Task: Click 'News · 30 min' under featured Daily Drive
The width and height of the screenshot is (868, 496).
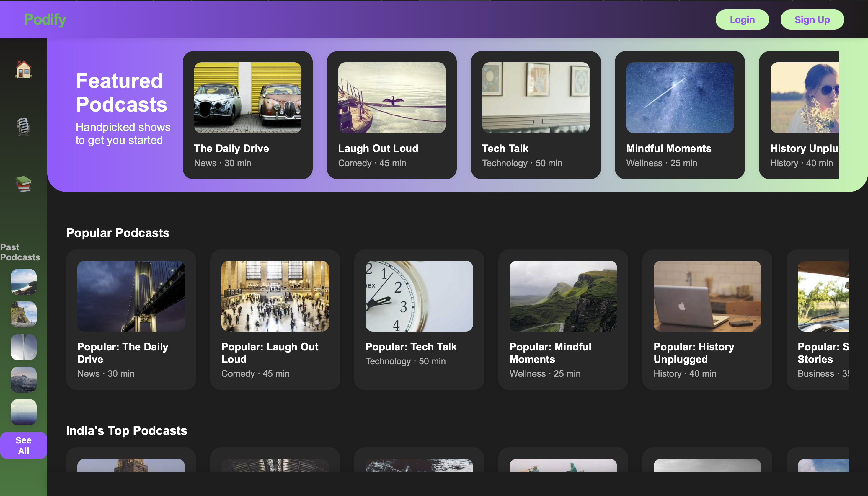Action: (223, 163)
